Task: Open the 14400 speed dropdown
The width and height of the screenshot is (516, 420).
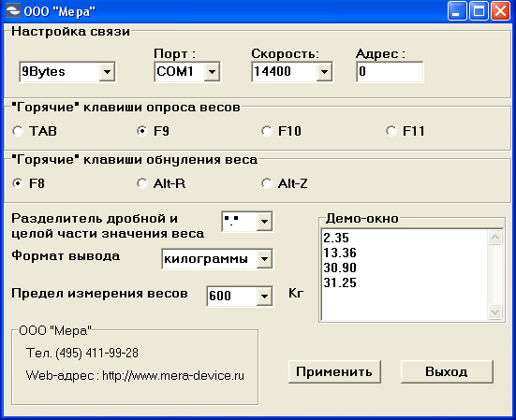Action: [324, 71]
